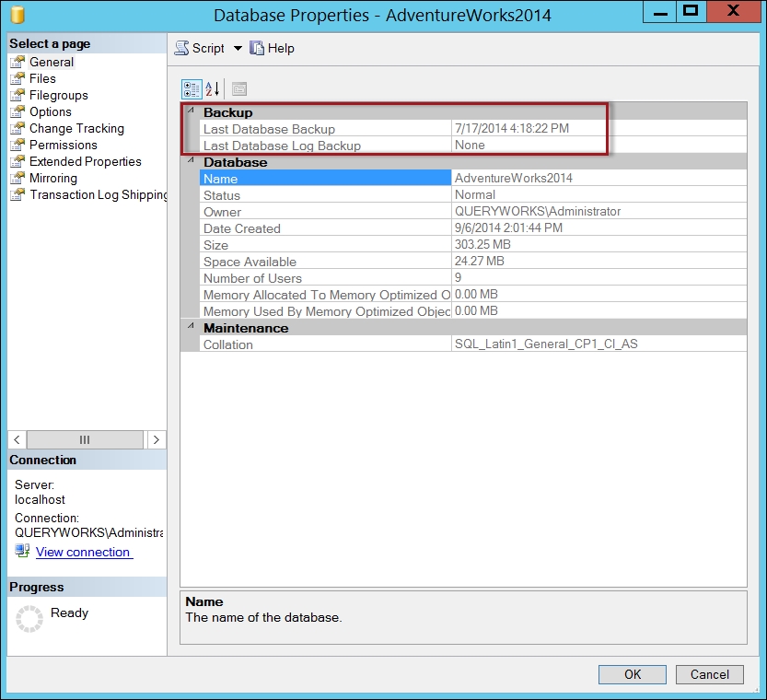This screenshot has width=767, height=700.
Task: Click the database cylinder title icon
Action: coord(17,15)
